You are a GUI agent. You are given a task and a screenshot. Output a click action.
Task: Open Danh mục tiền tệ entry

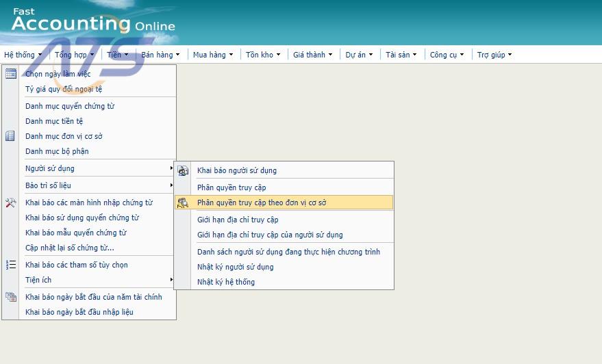pyautogui.click(x=54, y=121)
